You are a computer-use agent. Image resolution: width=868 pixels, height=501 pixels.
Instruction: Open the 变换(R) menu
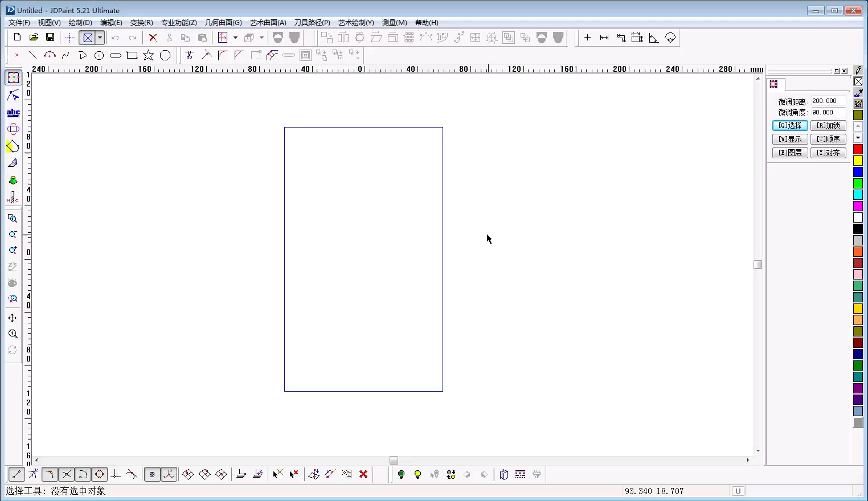click(x=141, y=23)
